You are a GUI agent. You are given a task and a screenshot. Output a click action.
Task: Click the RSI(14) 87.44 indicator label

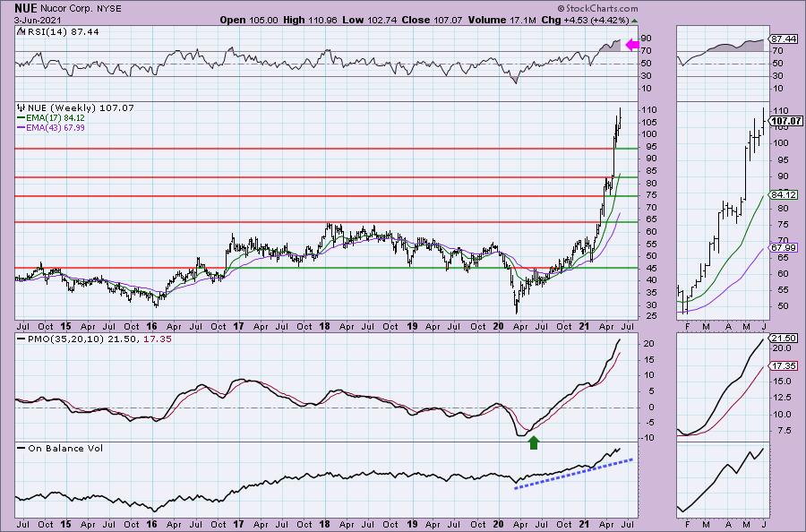[62, 31]
